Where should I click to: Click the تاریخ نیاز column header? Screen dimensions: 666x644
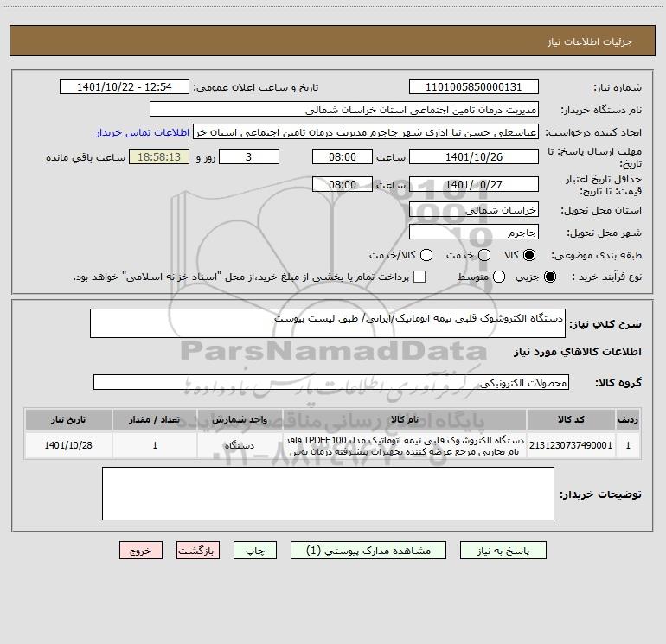click(x=68, y=419)
